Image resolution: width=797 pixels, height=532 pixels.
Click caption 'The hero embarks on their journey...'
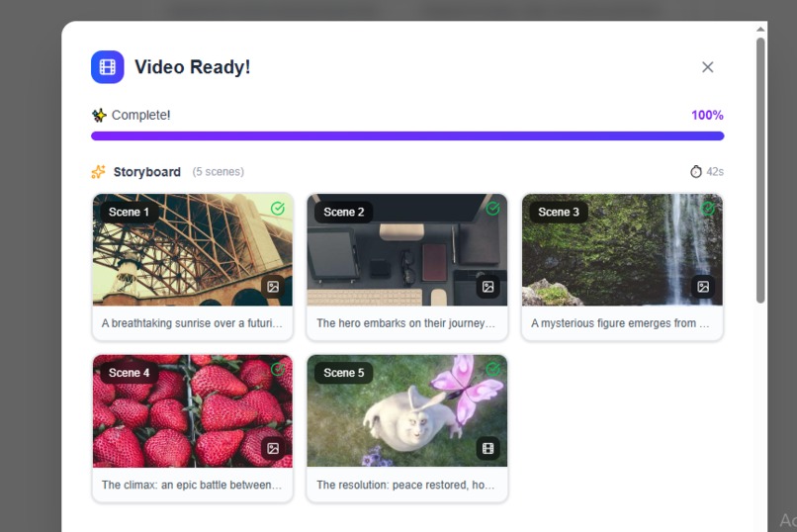click(405, 323)
